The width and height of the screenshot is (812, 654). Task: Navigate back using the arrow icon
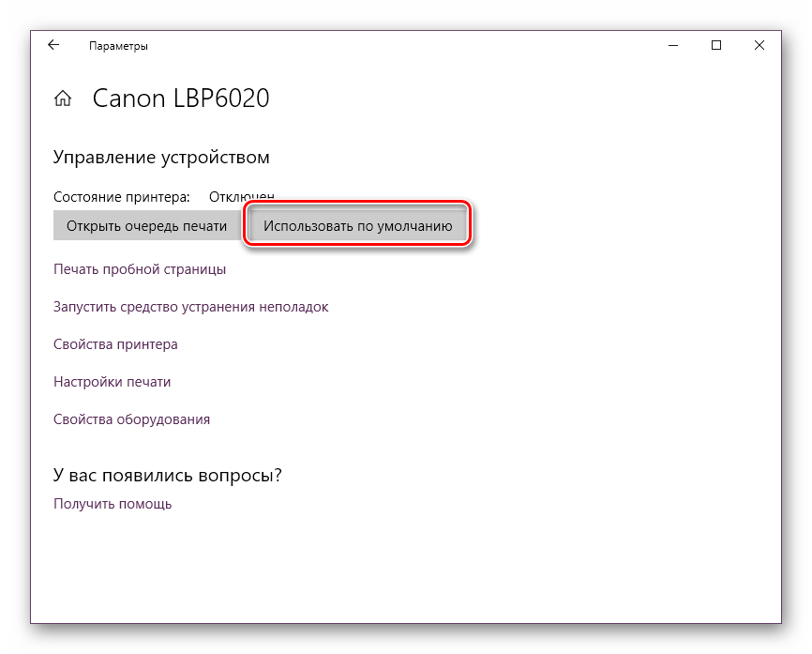(x=53, y=44)
